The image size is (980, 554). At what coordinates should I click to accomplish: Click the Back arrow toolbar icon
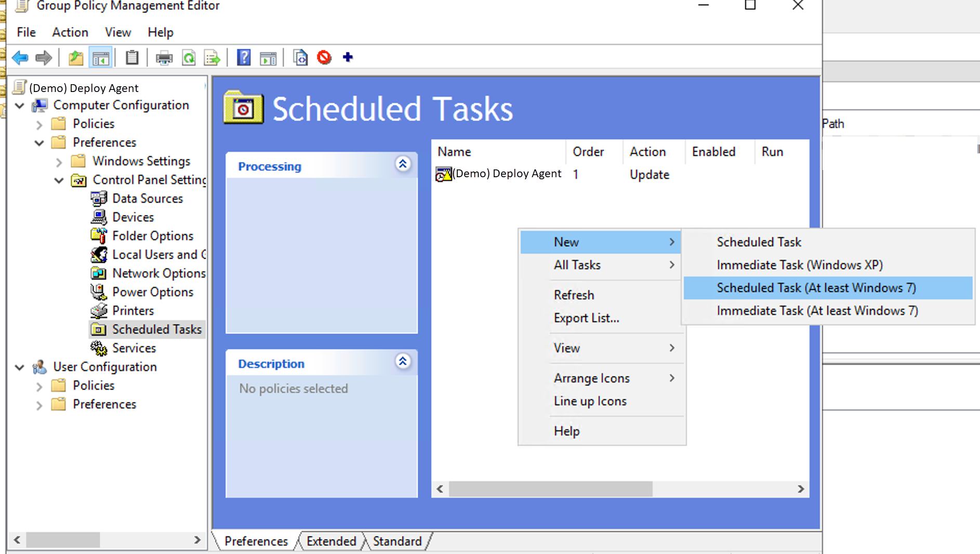click(20, 58)
